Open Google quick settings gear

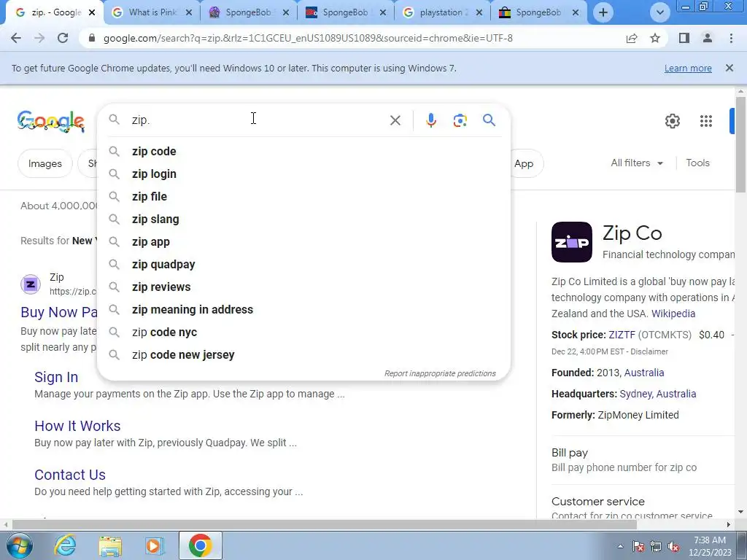click(672, 121)
